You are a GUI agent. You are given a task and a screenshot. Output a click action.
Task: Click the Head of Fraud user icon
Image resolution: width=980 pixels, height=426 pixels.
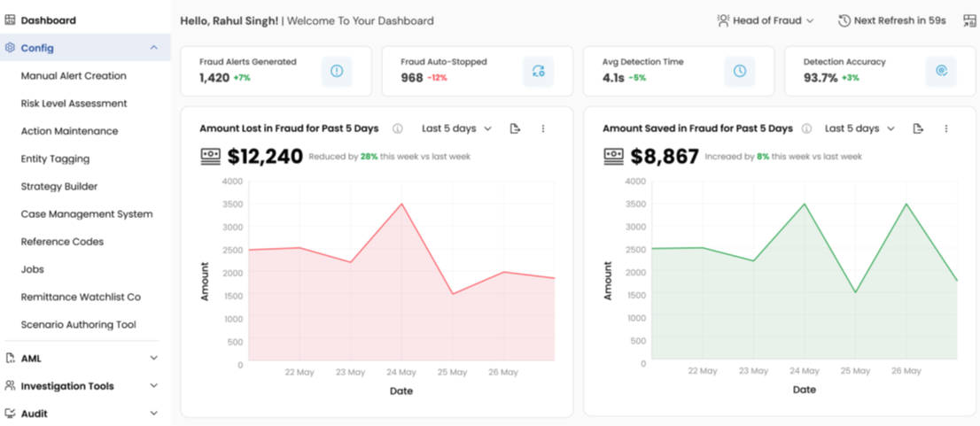(x=723, y=20)
